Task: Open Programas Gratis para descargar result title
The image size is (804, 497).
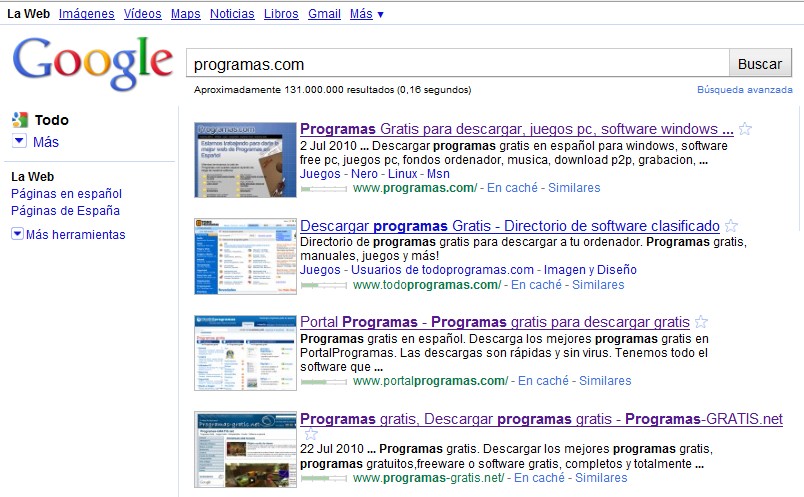Action: [x=517, y=129]
